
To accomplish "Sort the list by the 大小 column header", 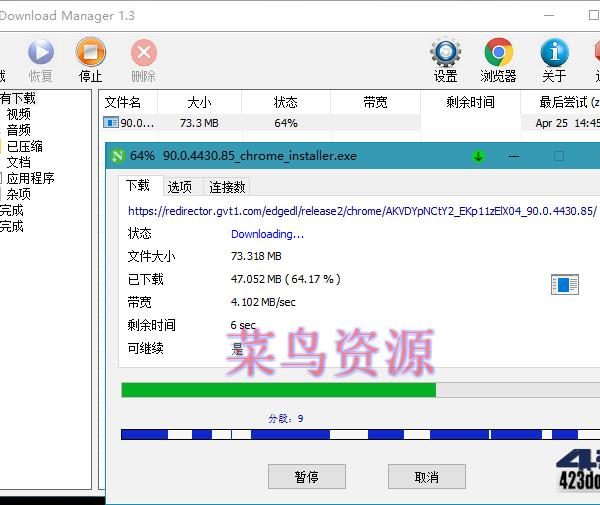I will pos(199,102).
